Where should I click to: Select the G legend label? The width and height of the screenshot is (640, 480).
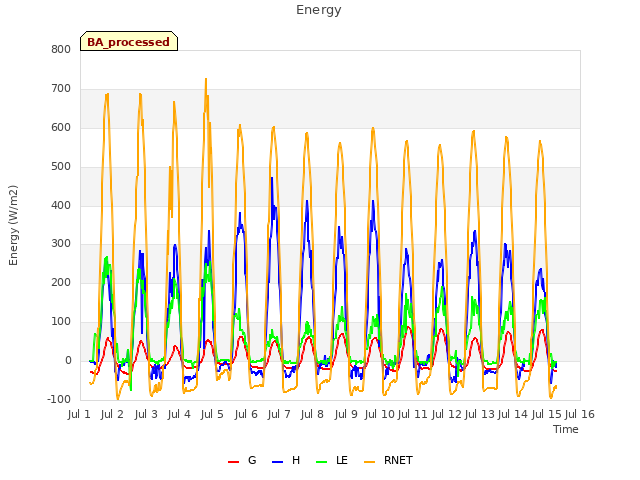tap(252, 460)
